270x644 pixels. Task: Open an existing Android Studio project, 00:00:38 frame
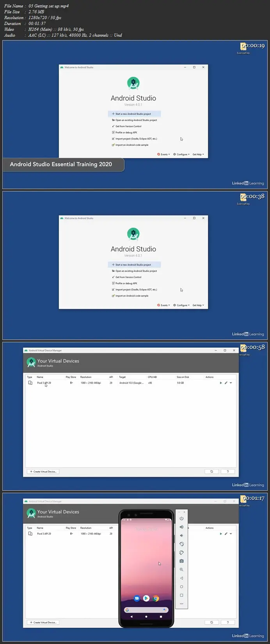(x=135, y=271)
